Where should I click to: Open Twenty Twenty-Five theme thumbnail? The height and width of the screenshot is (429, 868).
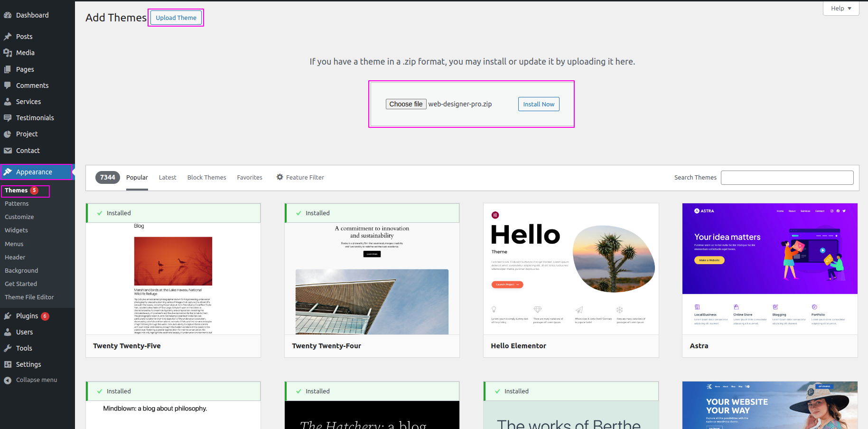coord(173,278)
